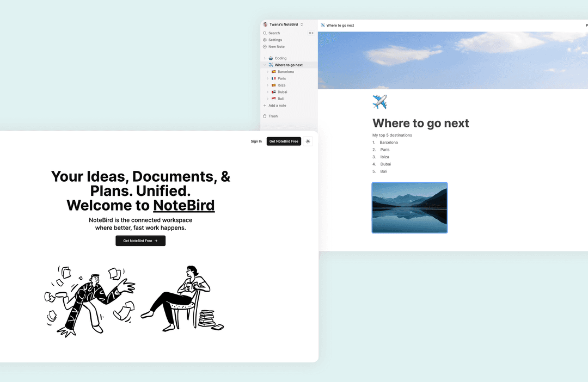Toggle light/dark theme with the sun button
This screenshot has height=382, width=588.
point(308,141)
